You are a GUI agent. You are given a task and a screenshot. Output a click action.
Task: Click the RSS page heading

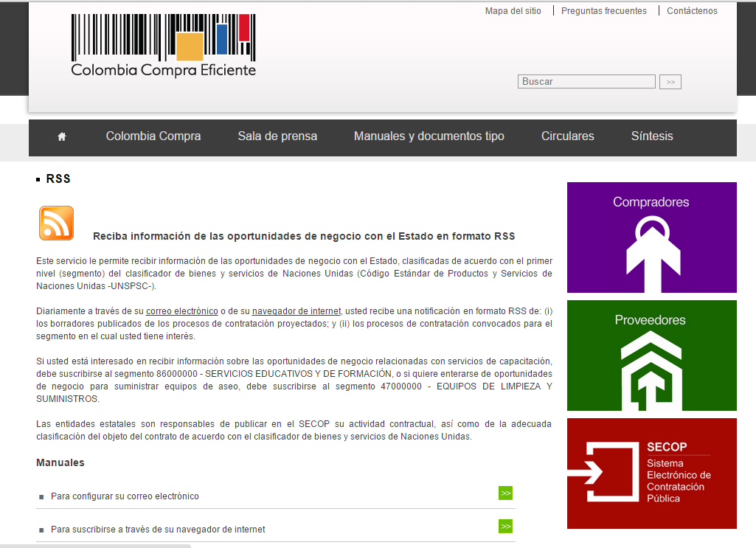pyautogui.click(x=58, y=178)
